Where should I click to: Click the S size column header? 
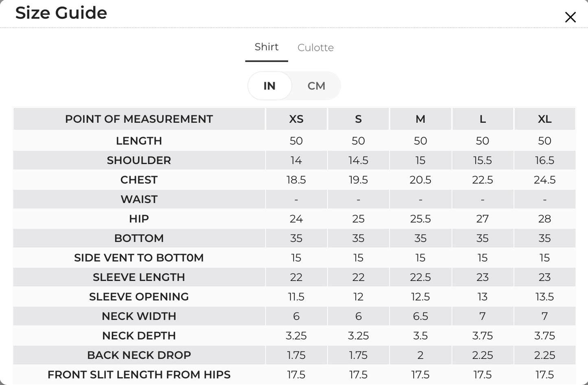pos(358,119)
